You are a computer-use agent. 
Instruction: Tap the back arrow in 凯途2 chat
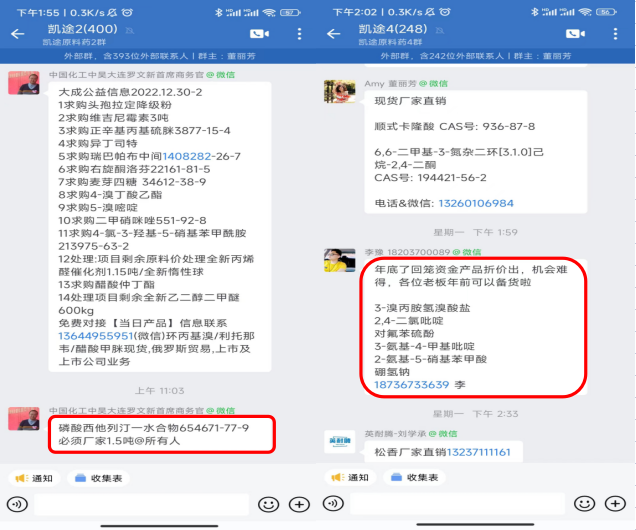[x=17, y=34]
